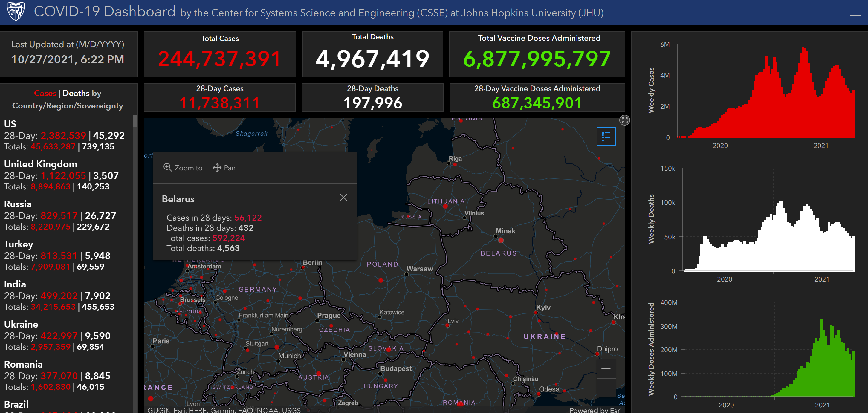Click the 28-Day Deaths value 197,996

(373, 103)
